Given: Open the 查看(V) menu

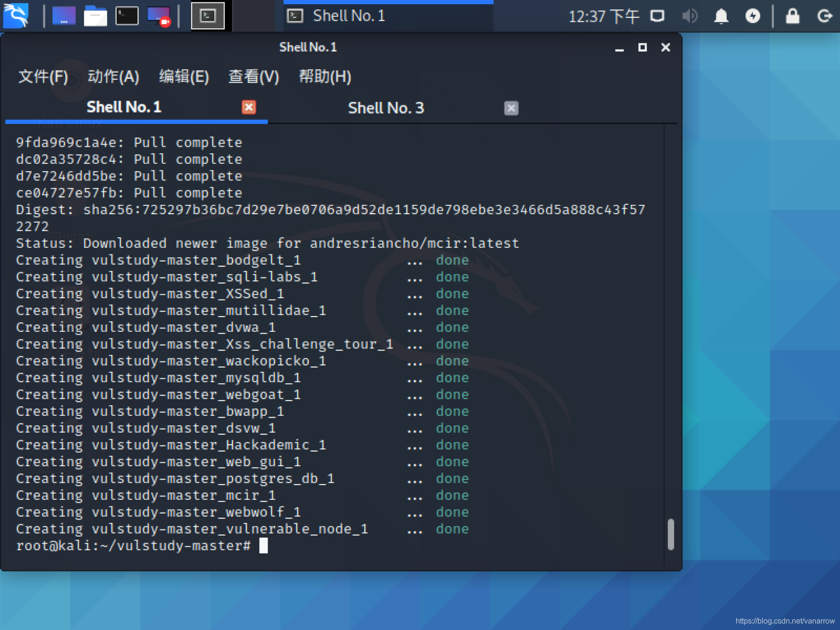Looking at the screenshot, I should pos(254,76).
